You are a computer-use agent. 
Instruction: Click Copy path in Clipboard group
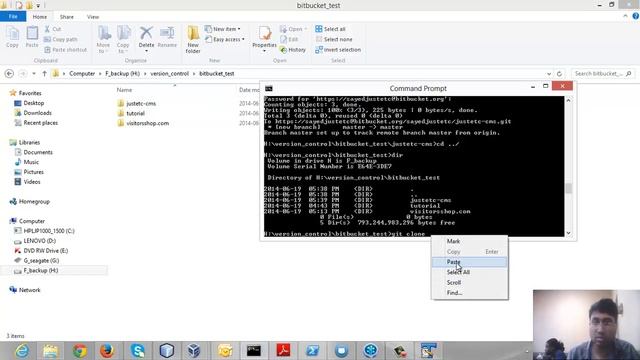(60, 39)
